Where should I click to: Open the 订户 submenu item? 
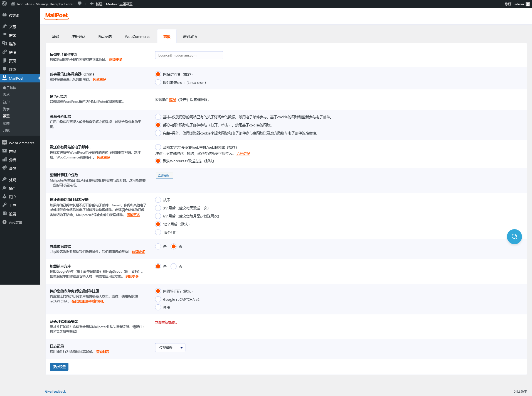point(6,102)
